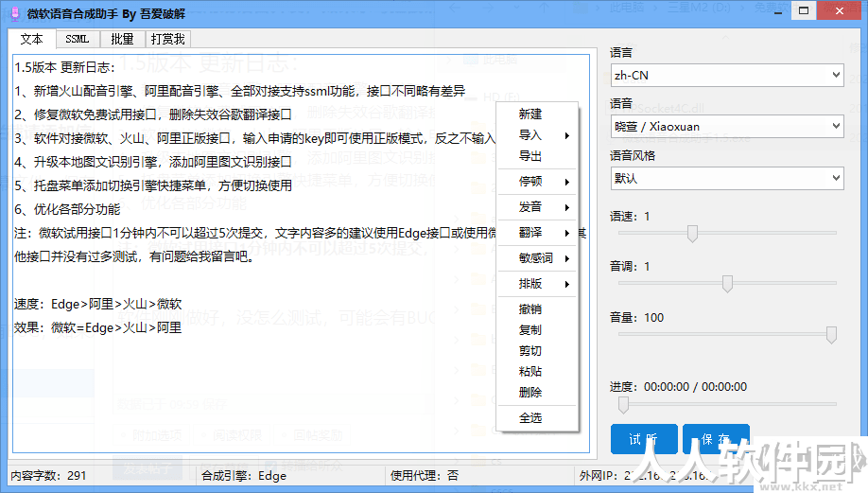Choose 粘贴 from the context menu
The image size is (868, 493).
(x=537, y=372)
